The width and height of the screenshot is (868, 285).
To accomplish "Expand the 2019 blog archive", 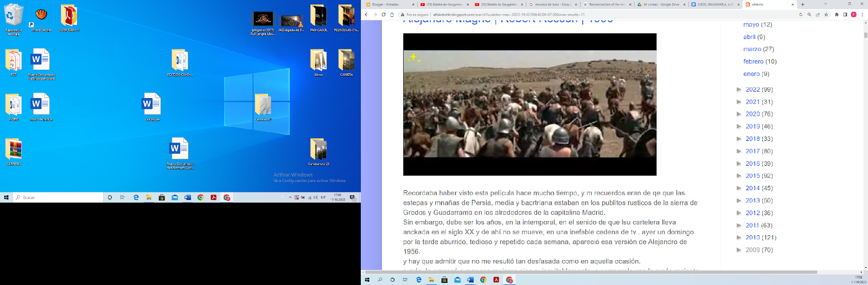I will 739,126.
